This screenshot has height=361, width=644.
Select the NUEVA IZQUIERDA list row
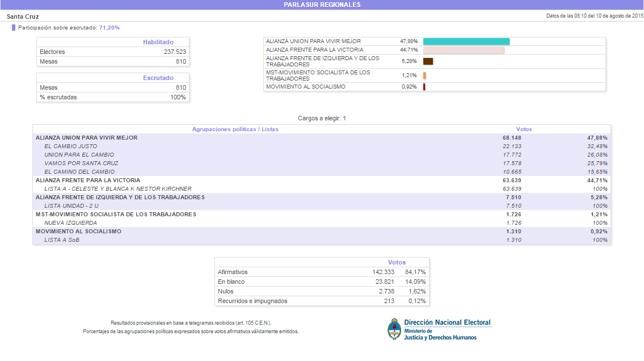pyautogui.click(x=322, y=223)
